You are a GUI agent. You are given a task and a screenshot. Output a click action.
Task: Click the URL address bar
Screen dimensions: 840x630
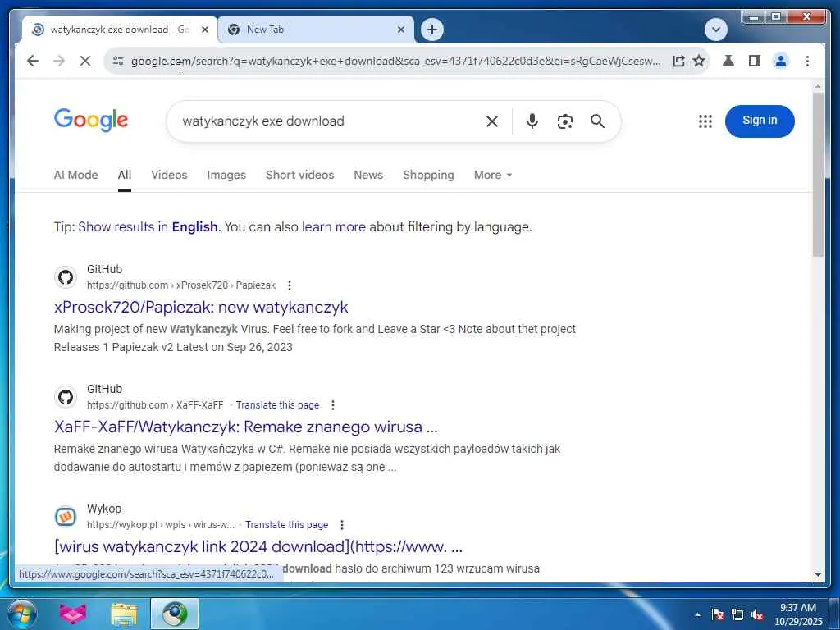(395, 61)
